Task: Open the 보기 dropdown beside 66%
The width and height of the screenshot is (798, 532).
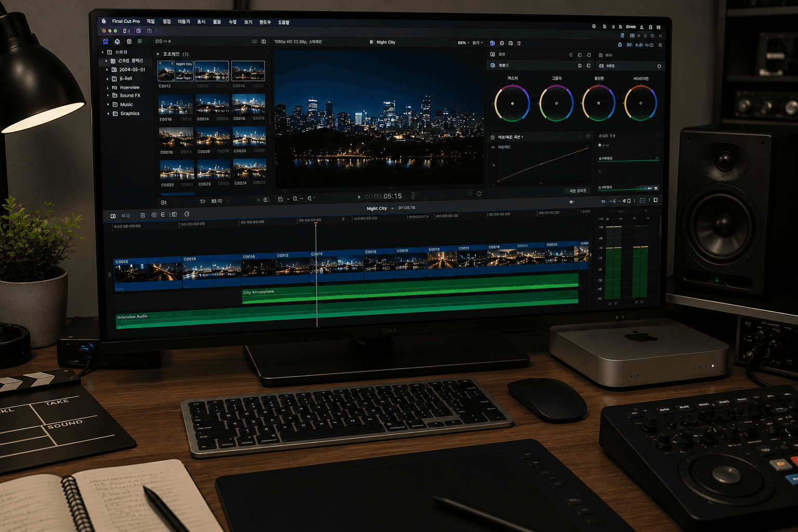Action: pos(477,43)
